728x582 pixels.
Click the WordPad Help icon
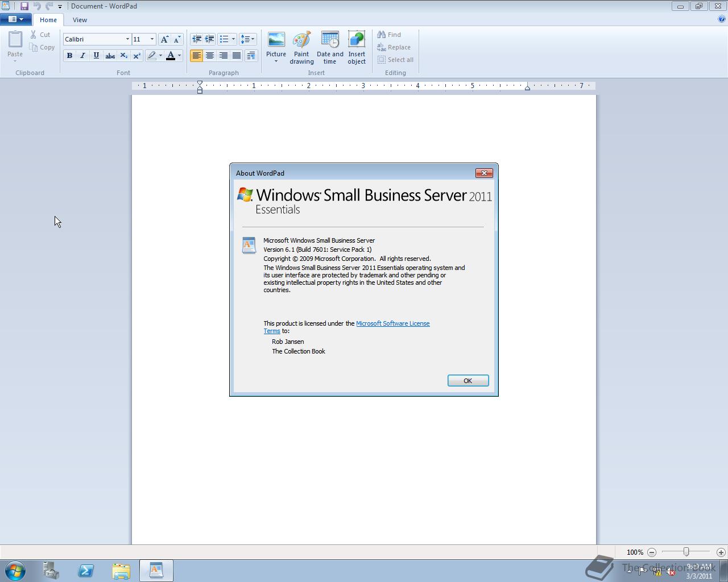pos(722,19)
